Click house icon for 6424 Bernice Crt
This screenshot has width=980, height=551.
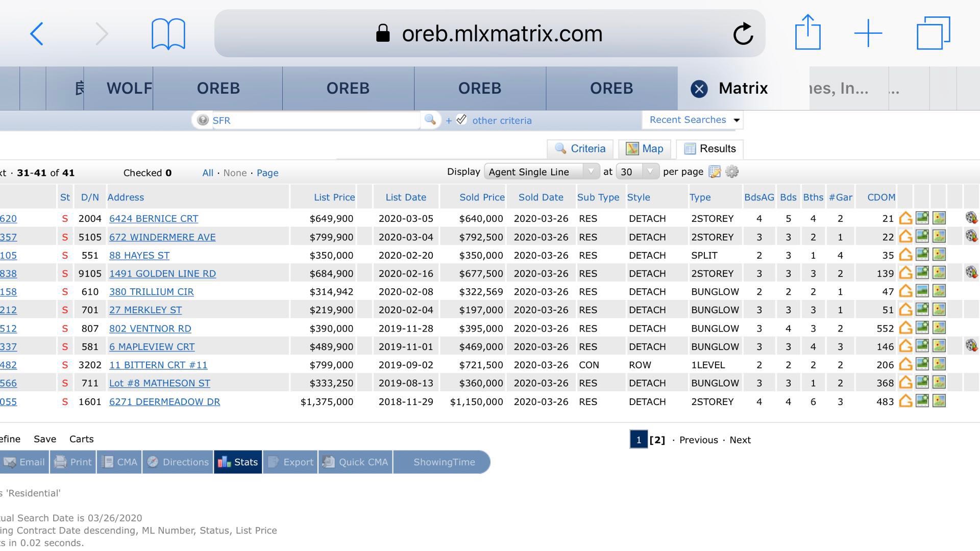click(x=905, y=218)
